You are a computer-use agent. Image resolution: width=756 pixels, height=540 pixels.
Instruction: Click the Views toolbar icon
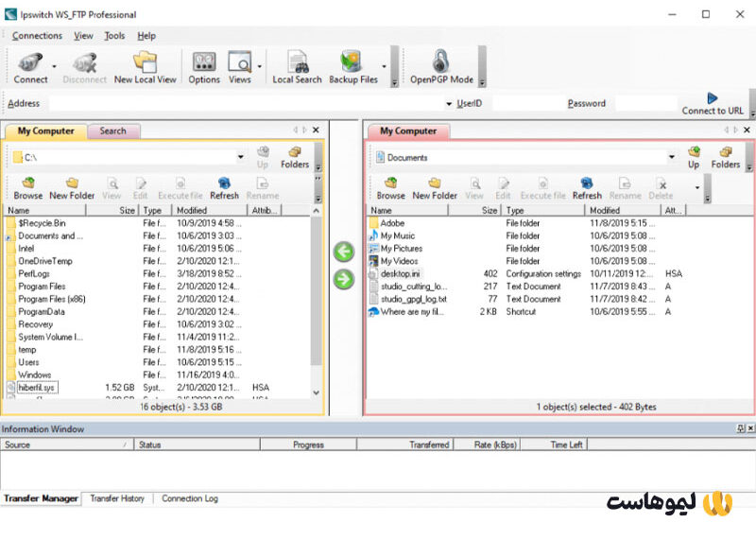[240, 67]
